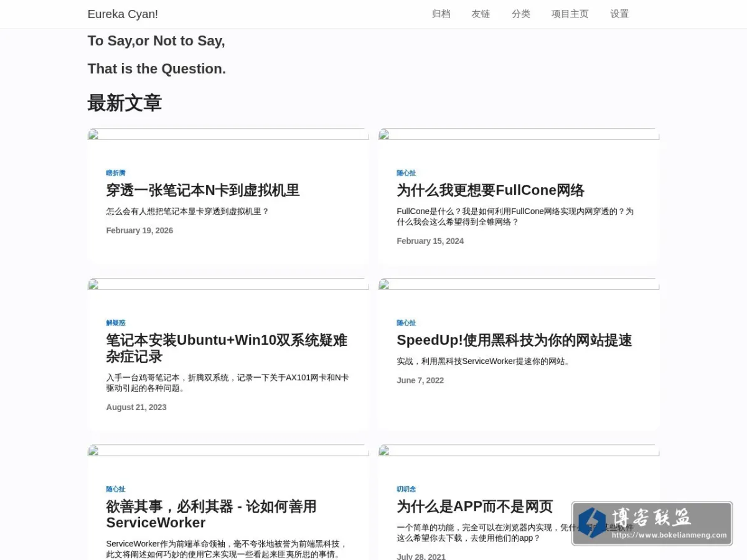Image resolution: width=747 pixels, height=560 pixels.
Task: Open article 为什么我更想要FullCone网络
Action: click(x=491, y=190)
